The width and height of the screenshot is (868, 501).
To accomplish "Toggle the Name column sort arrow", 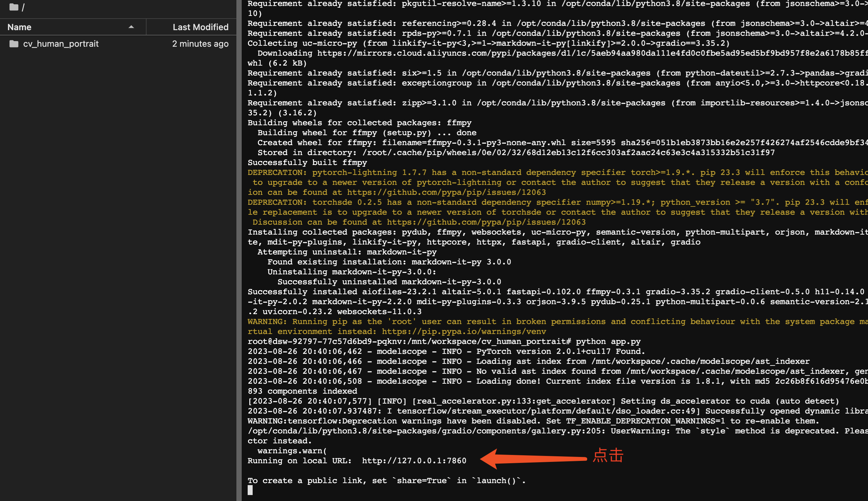I will [131, 27].
